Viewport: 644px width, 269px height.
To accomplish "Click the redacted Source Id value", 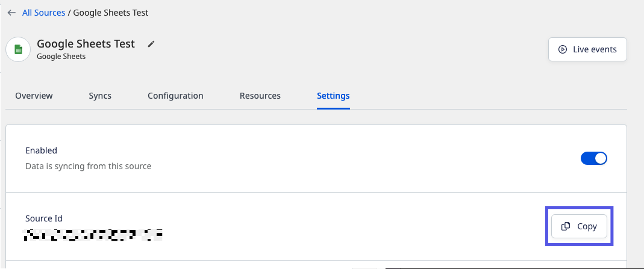I will tap(92, 235).
